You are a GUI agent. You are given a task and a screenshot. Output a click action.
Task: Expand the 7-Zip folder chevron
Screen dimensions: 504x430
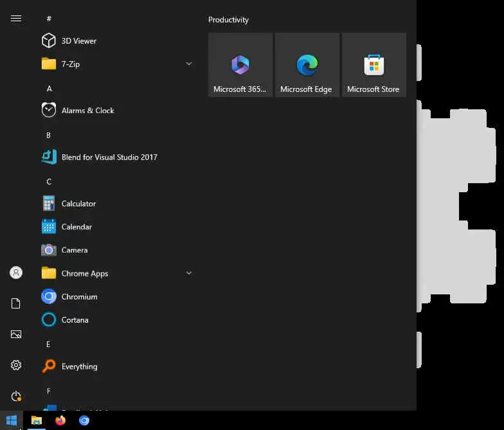click(189, 64)
